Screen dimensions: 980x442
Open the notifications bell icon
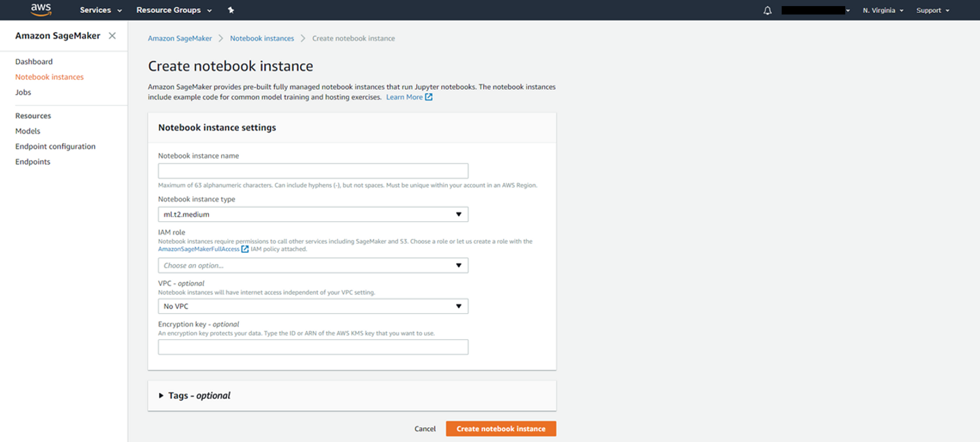coord(768,10)
